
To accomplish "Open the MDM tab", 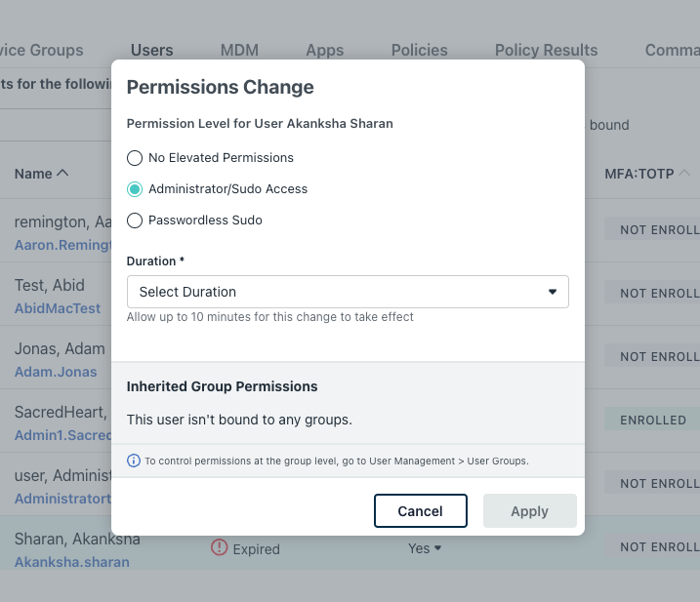I will pos(239,50).
